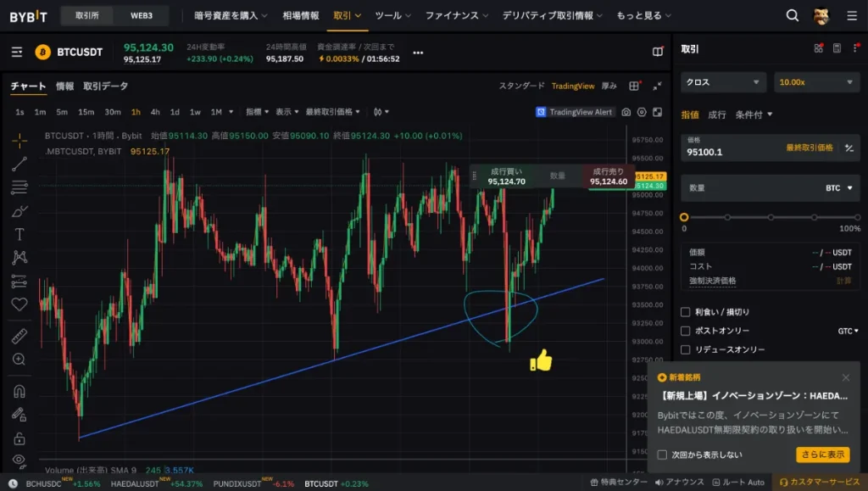Hide all drawings with eye icon
Screen dimensions: 868x491
click(19, 460)
